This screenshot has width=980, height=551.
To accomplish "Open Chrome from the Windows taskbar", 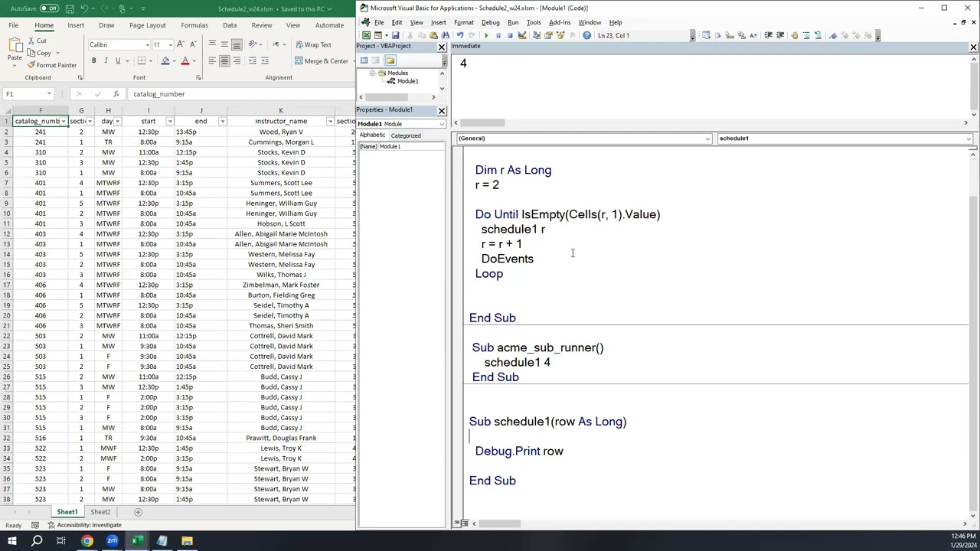I will (x=87, y=541).
